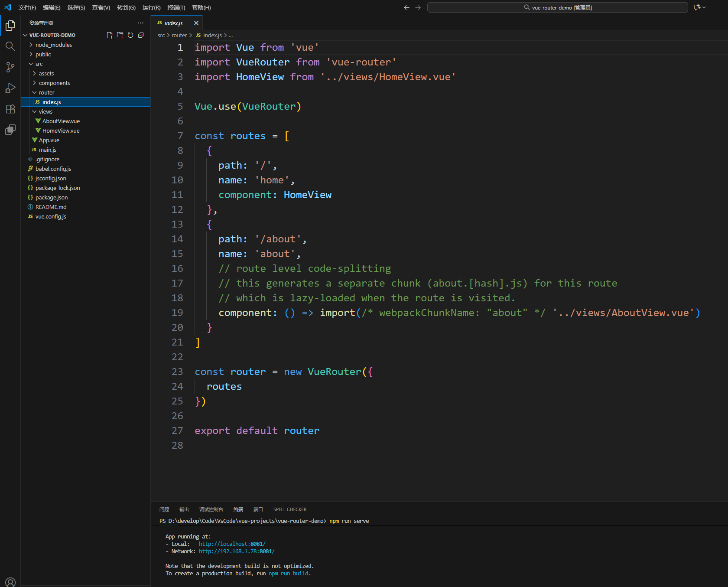
Task: Open vue.config.js in the explorer
Action: [x=51, y=216]
